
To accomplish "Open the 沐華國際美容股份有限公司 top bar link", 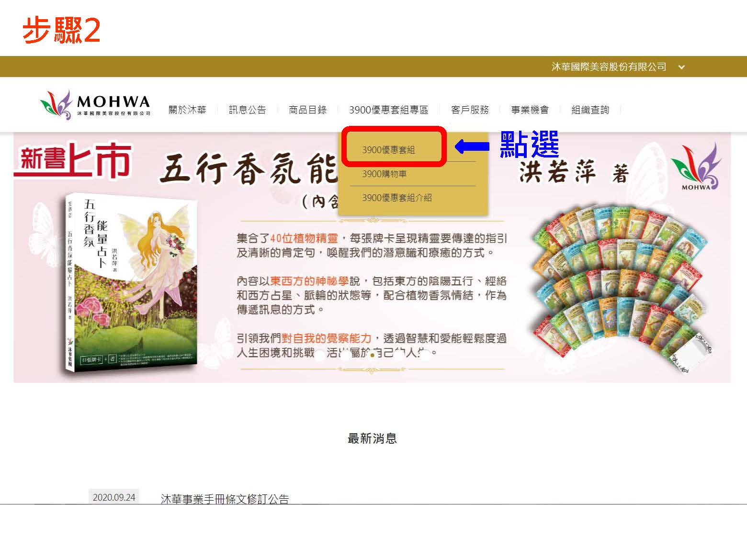I will tap(609, 67).
